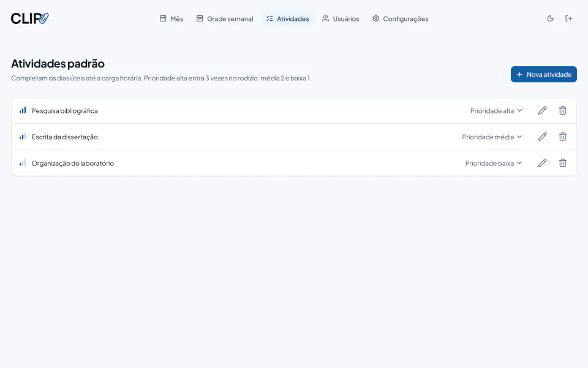Click the Organização do laboratório activity name

(x=73, y=163)
